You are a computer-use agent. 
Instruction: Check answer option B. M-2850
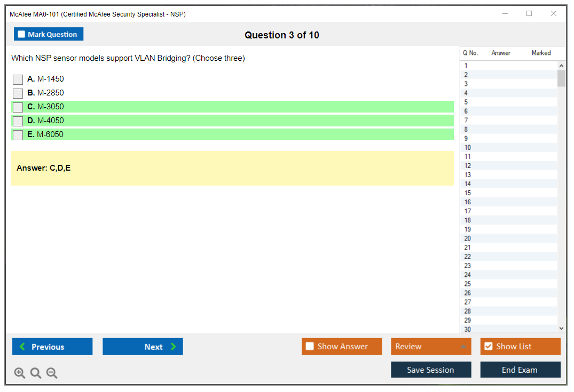(18, 93)
